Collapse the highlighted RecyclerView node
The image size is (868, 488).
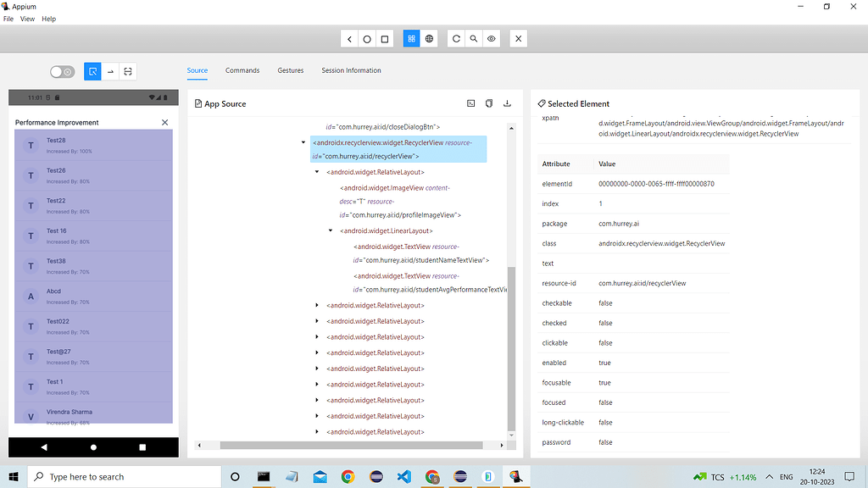pyautogui.click(x=303, y=142)
